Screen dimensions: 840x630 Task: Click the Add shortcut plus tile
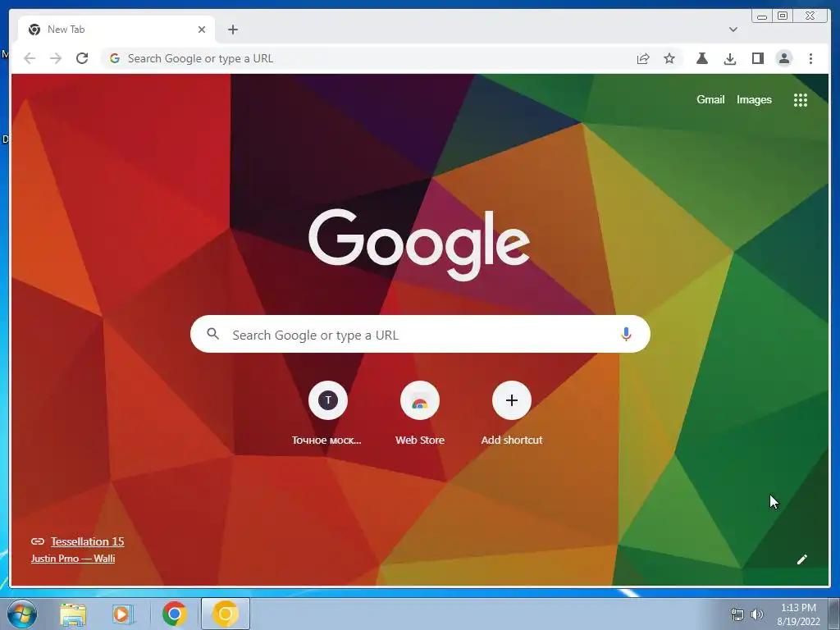[512, 413]
